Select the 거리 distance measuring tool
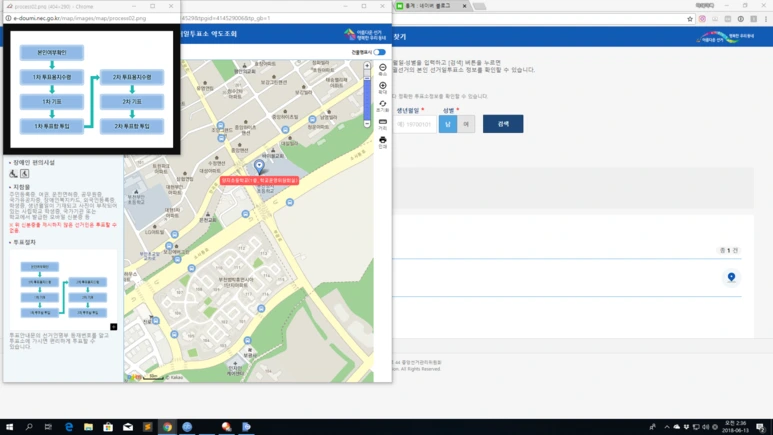Screen dimensions: 773x435 383,124
